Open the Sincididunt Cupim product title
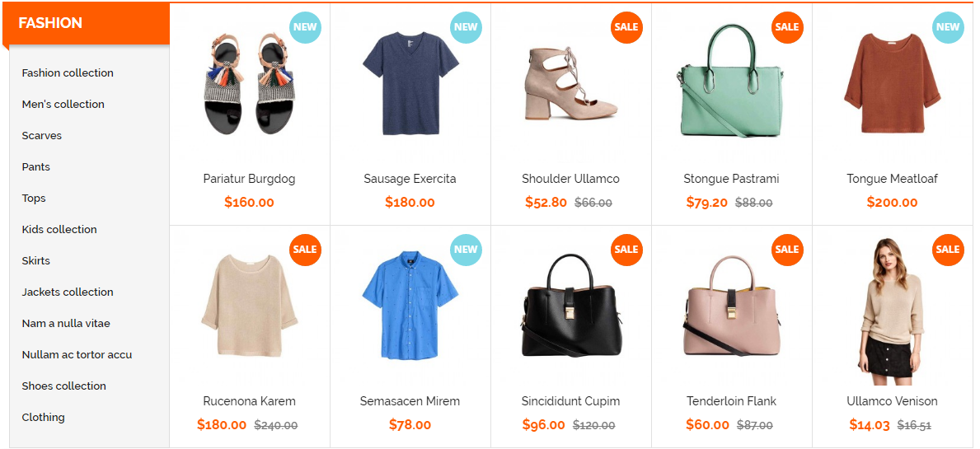 [570, 401]
